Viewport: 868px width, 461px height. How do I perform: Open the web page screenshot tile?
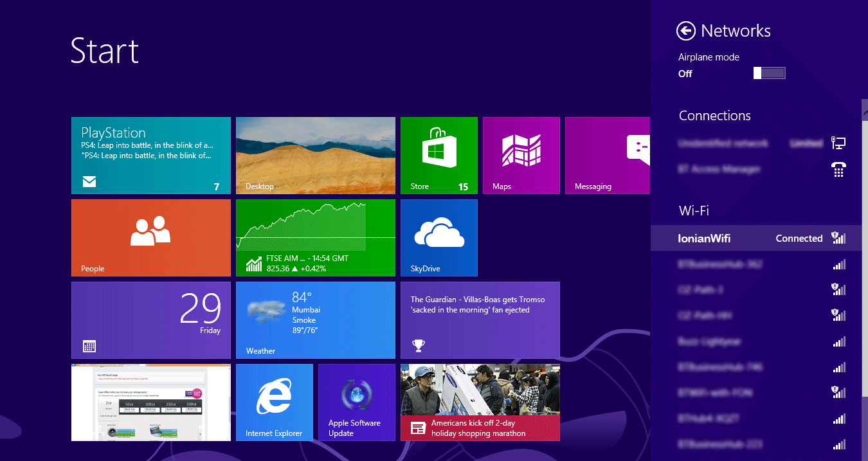(151, 402)
